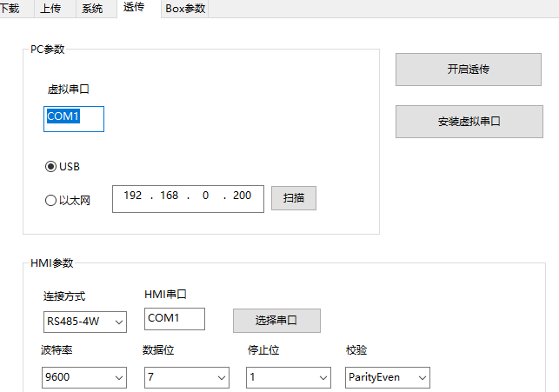Select the USB radio button
The width and height of the screenshot is (559, 392).
point(50,166)
